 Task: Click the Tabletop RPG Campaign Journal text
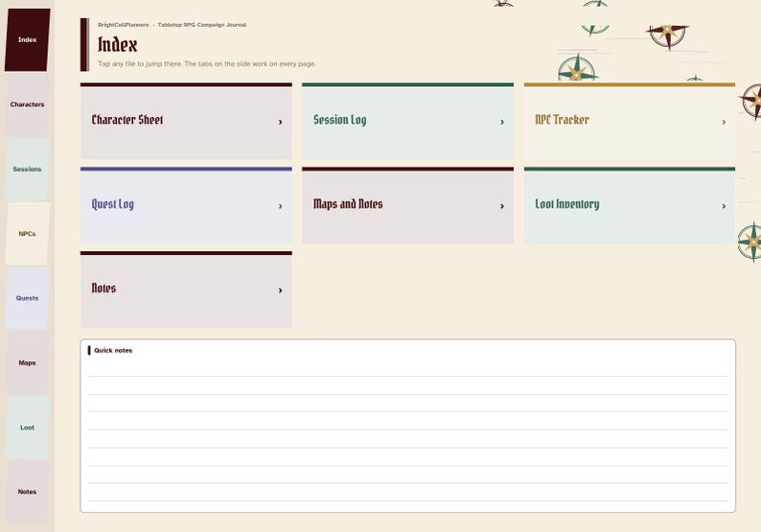[x=202, y=25]
